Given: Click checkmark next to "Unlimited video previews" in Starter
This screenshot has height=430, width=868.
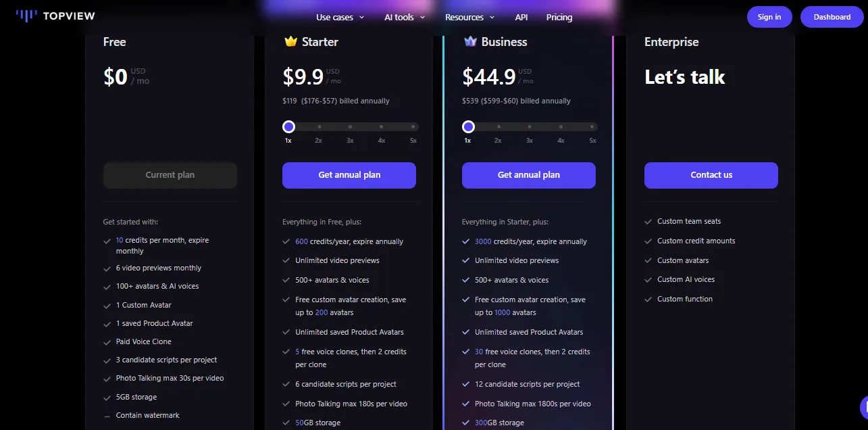Looking at the screenshot, I should [x=286, y=261].
